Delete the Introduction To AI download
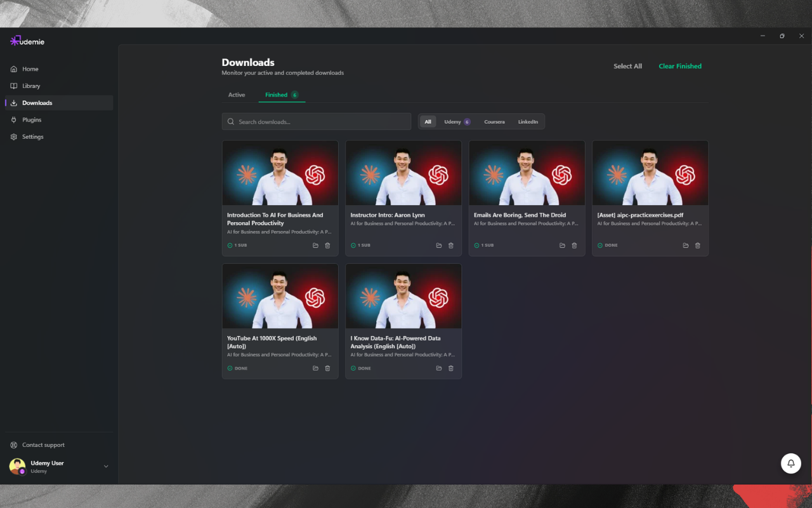 pos(327,245)
